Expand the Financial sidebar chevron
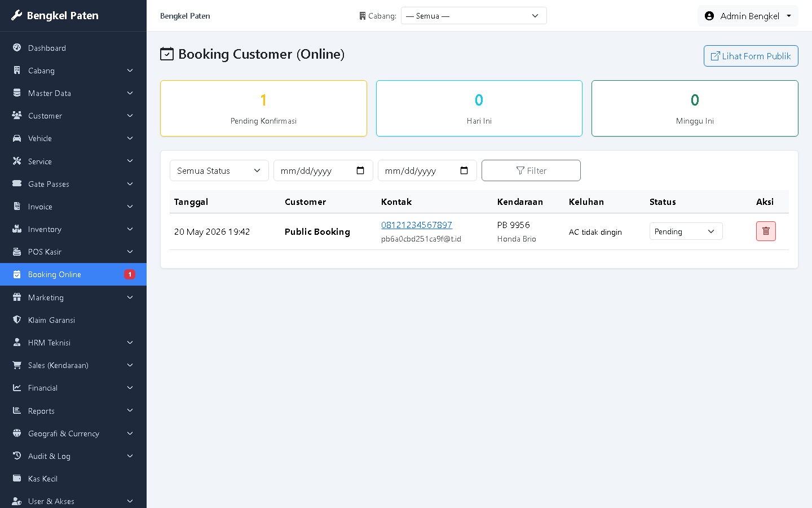This screenshot has width=812, height=508. (130, 388)
